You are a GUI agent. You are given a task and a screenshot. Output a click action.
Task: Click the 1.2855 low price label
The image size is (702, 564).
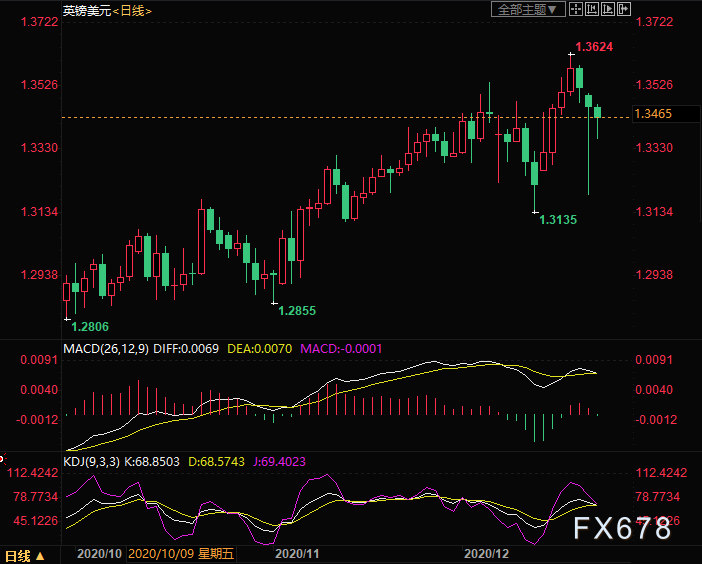point(295,311)
